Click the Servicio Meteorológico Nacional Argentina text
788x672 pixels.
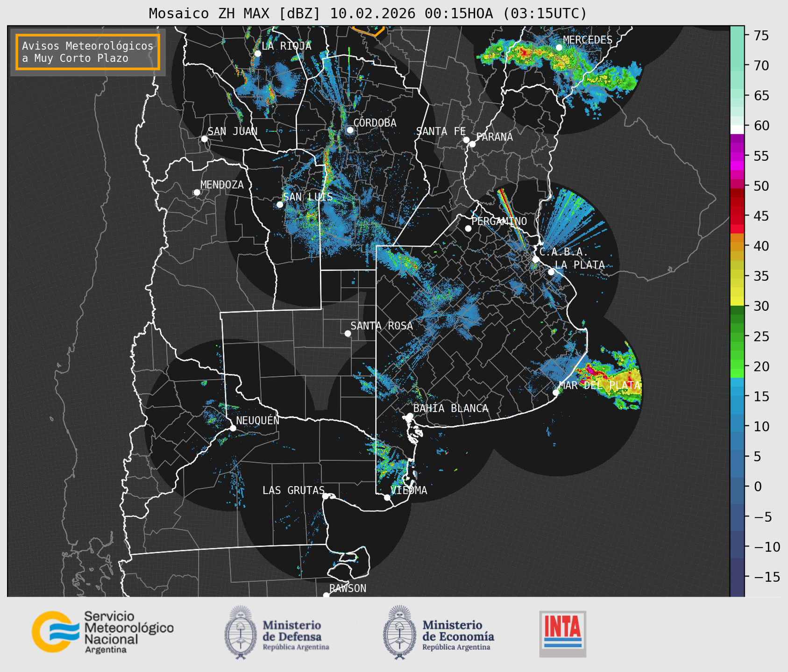128,632
